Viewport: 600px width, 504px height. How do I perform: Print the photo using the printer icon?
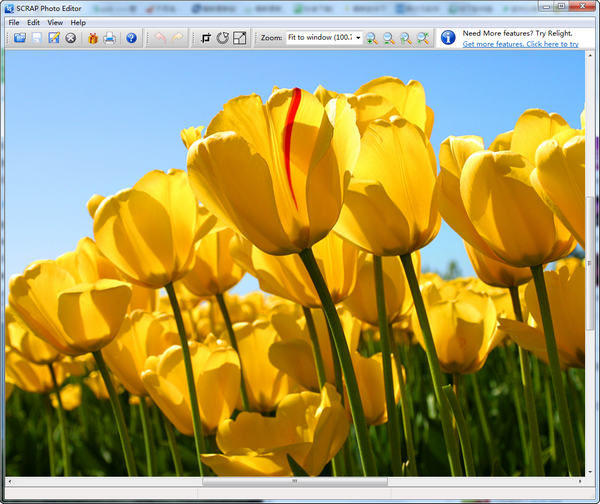tap(110, 38)
